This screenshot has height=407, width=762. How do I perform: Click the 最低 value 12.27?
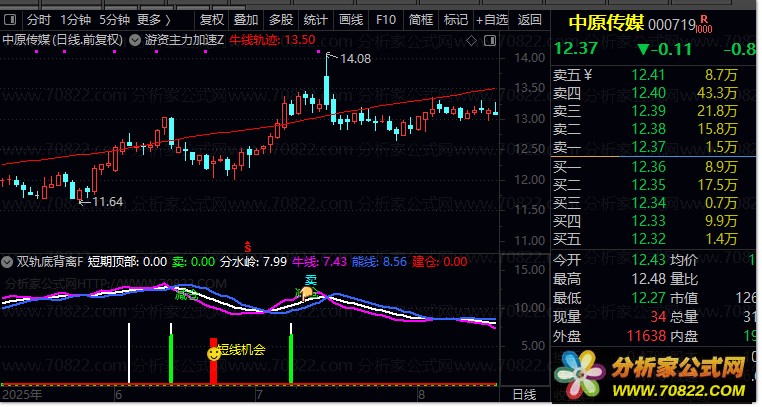pos(648,298)
